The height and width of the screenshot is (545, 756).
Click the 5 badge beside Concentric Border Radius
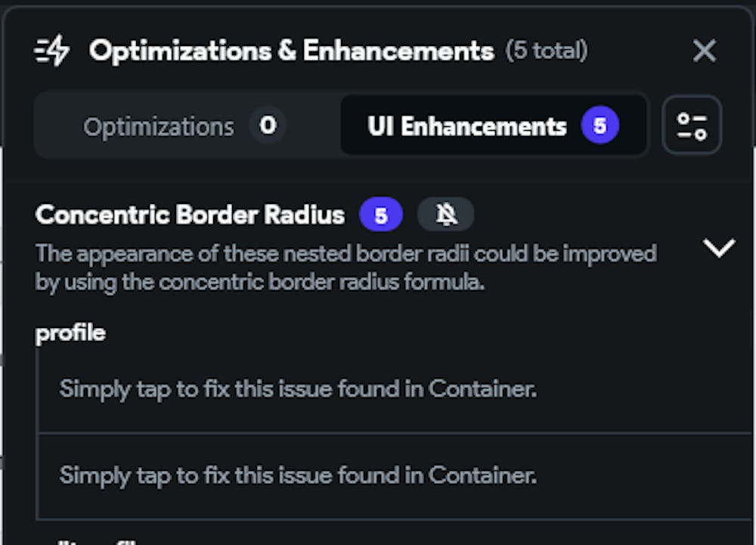[x=381, y=215]
